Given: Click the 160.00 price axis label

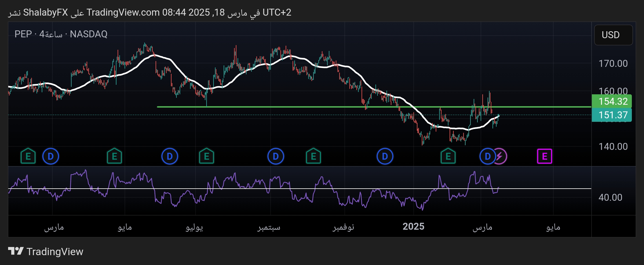Looking at the screenshot, I should (x=613, y=91).
